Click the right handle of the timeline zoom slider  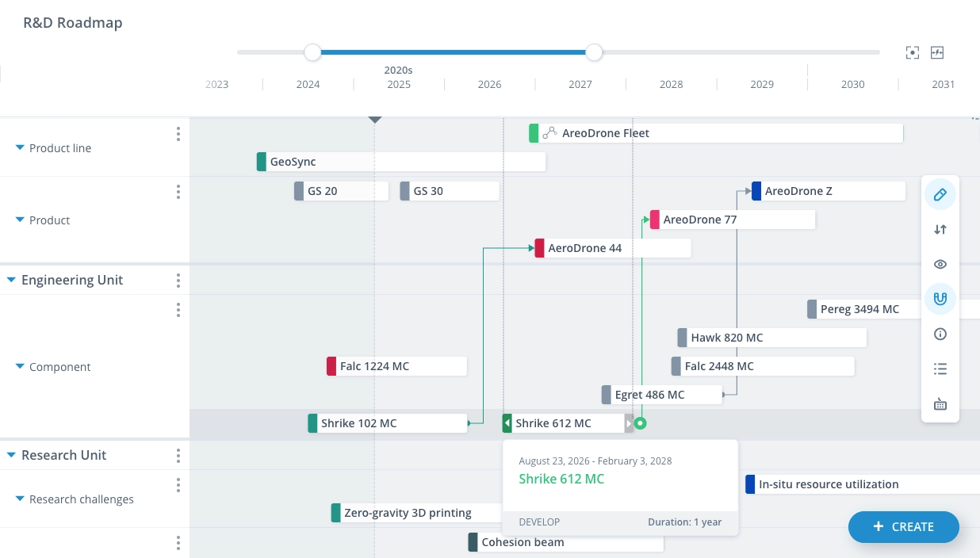595,52
